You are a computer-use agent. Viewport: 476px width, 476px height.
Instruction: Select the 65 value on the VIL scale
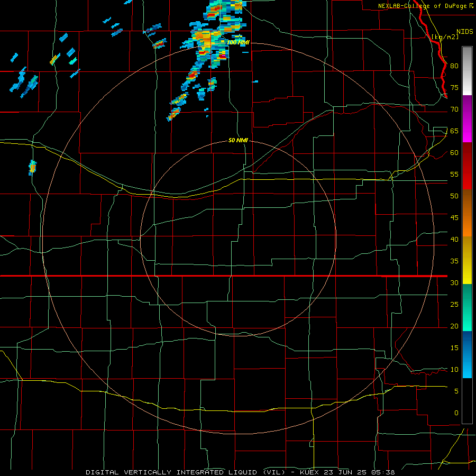tap(454, 131)
